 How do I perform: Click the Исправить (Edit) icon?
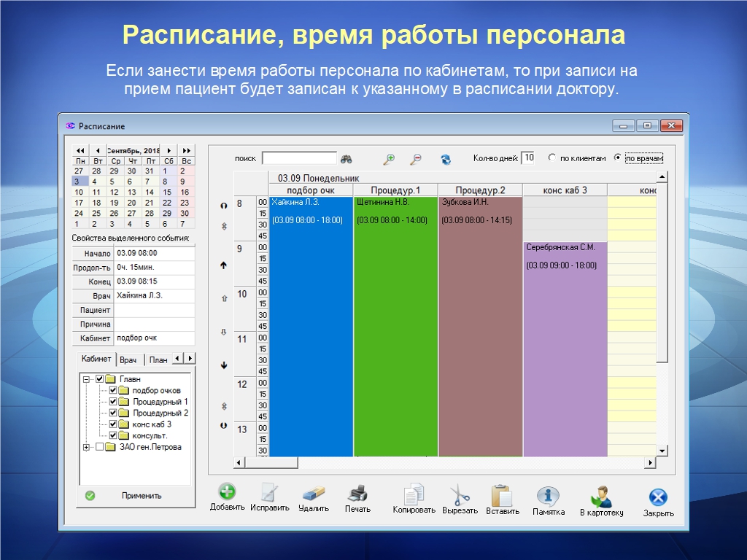269,493
